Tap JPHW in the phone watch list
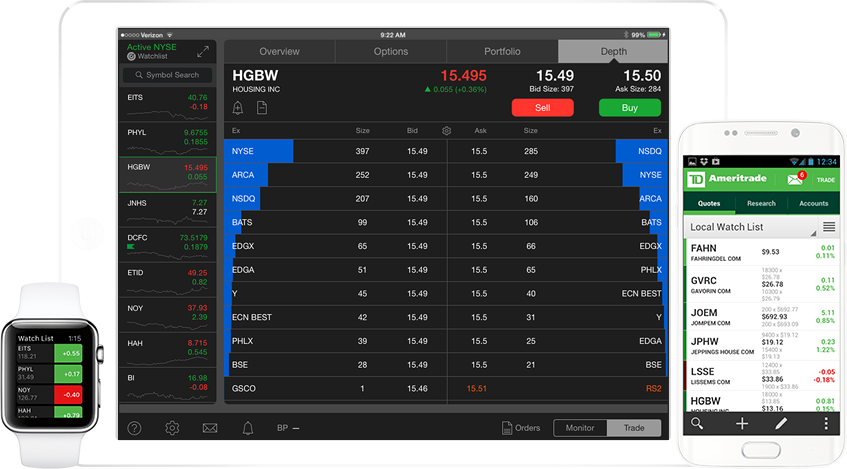This screenshot has height=469, width=847. coord(761,346)
